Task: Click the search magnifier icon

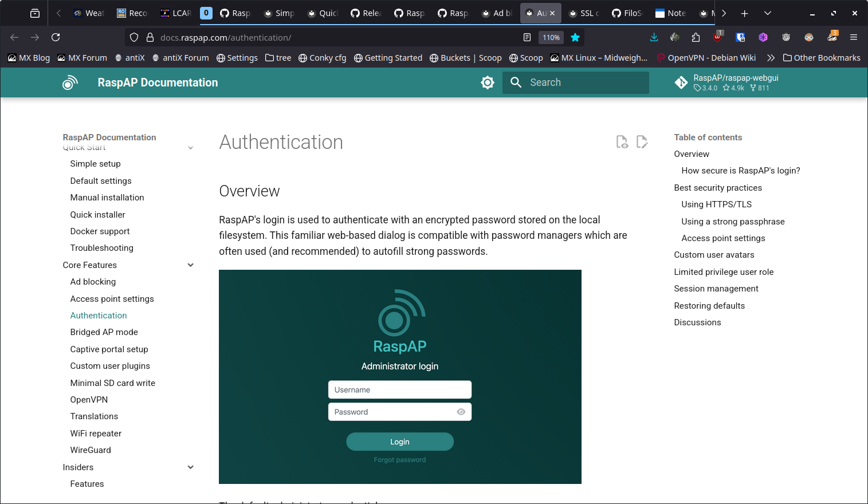Action: pyautogui.click(x=516, y=82)
